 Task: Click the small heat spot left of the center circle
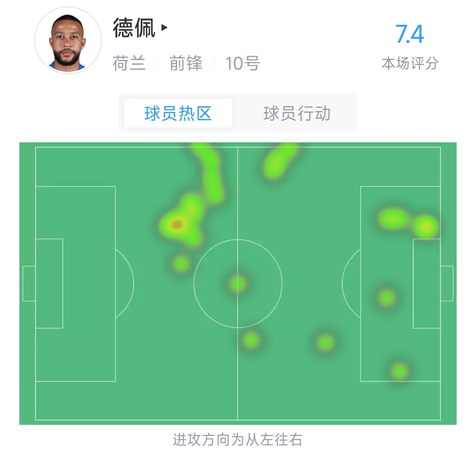pyautogui.click(x=181, y=264)
